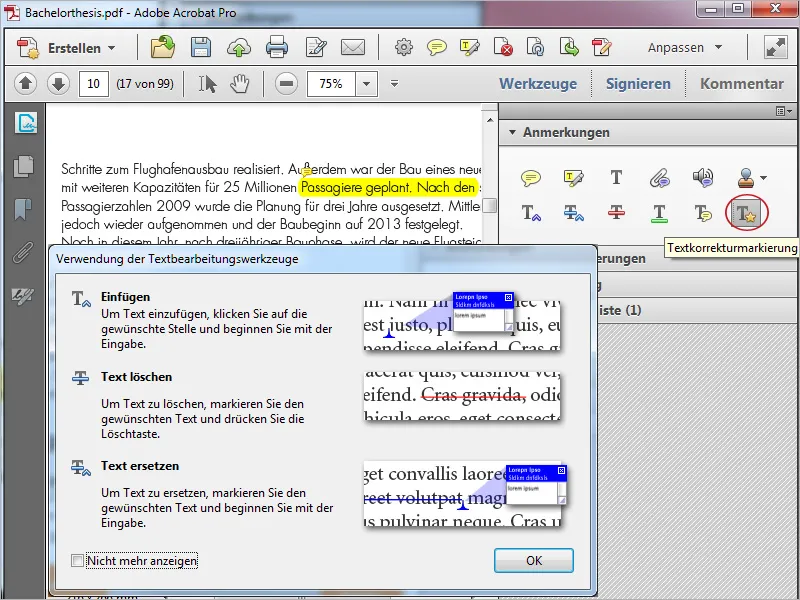Click the Textkorrekturmarkierung tool icon
The image size is (800, 600).
(x=746, y=213)
